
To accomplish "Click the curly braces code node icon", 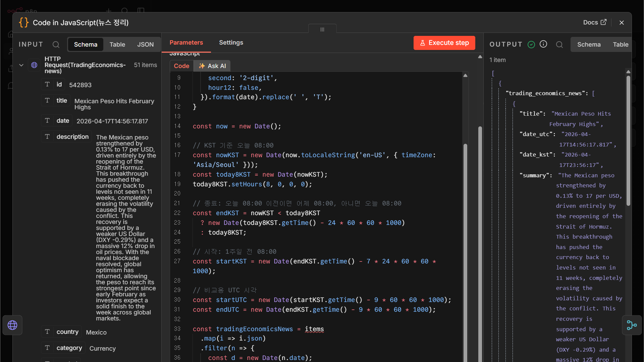I will 24,22.
